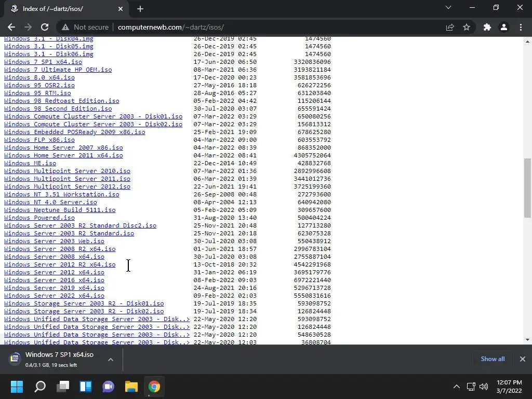Screen dimensions: 532x399
Task: Open Windows Embedded POSReady 2009 x86.iso
Action: 75,132
